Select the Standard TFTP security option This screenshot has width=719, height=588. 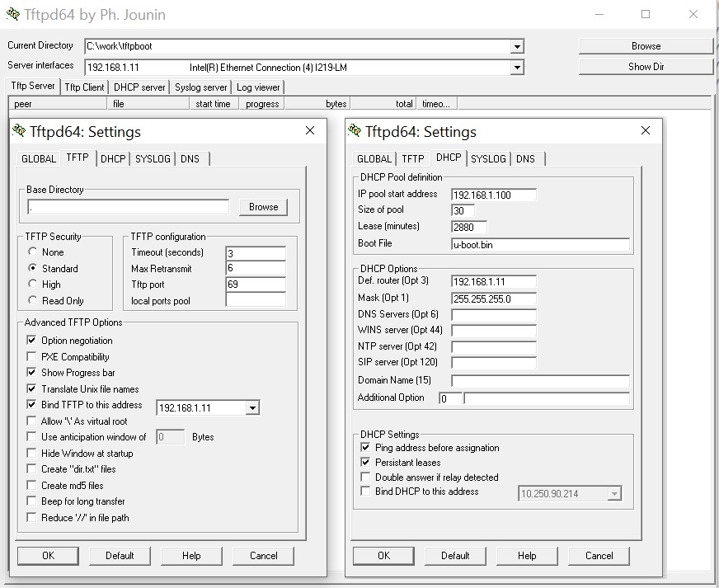tap(32, 268)
